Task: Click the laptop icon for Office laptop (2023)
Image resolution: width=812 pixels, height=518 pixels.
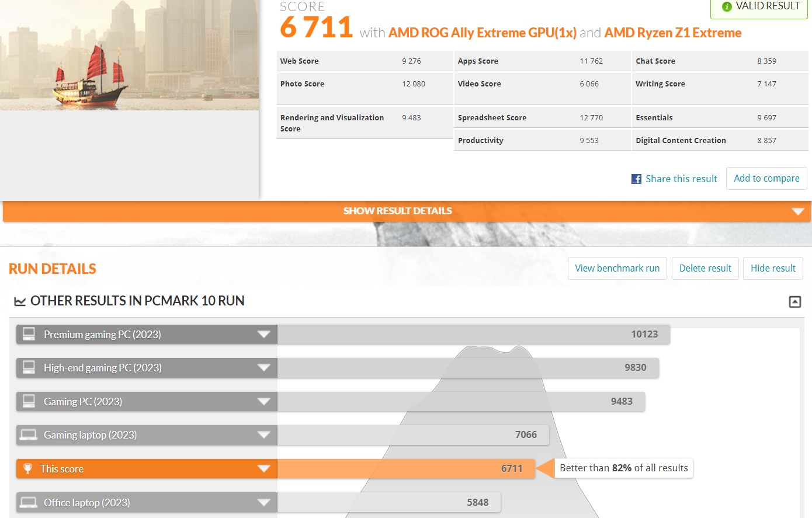Action: click(x=29, y=502)
